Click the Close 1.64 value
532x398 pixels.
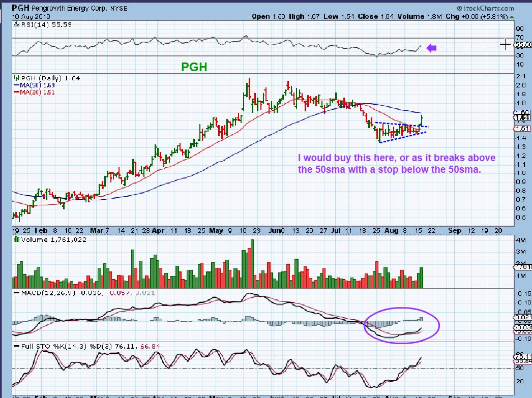[x=376, y=16]
